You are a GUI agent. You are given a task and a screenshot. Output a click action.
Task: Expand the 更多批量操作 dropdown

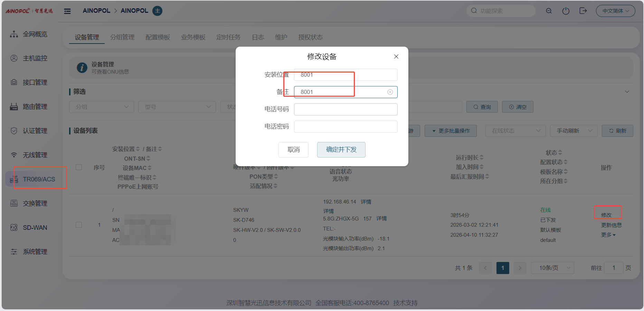pos(451,131)
